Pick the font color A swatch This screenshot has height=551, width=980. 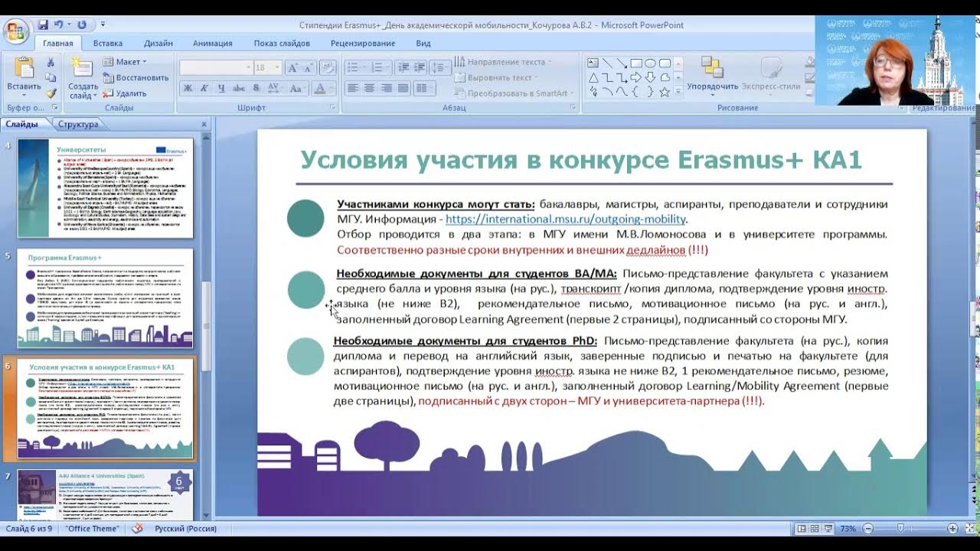pos(319,89)
